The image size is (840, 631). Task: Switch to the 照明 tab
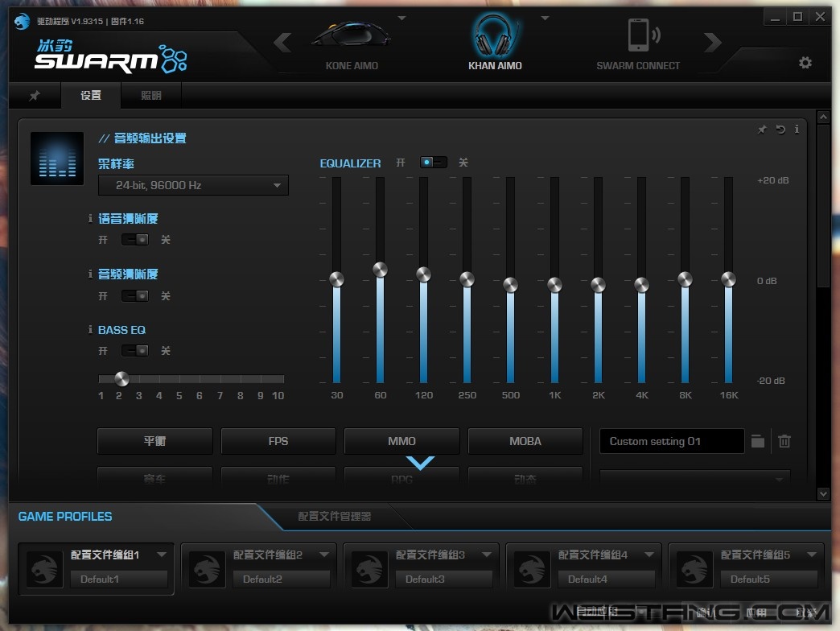point(151,95)
